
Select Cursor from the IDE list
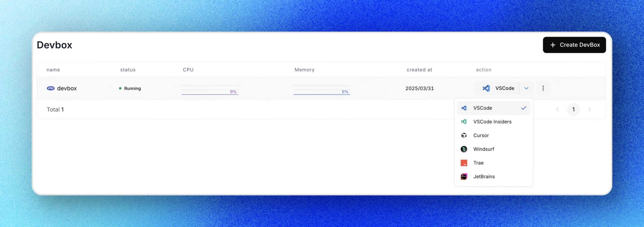coord(494,135)
